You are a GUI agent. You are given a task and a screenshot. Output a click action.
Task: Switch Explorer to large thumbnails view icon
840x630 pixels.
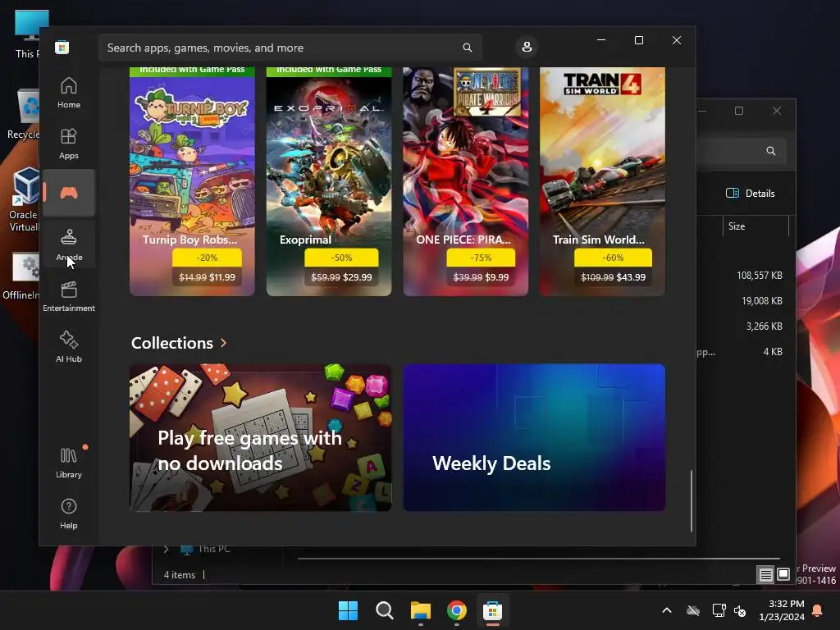pos(783,575)
